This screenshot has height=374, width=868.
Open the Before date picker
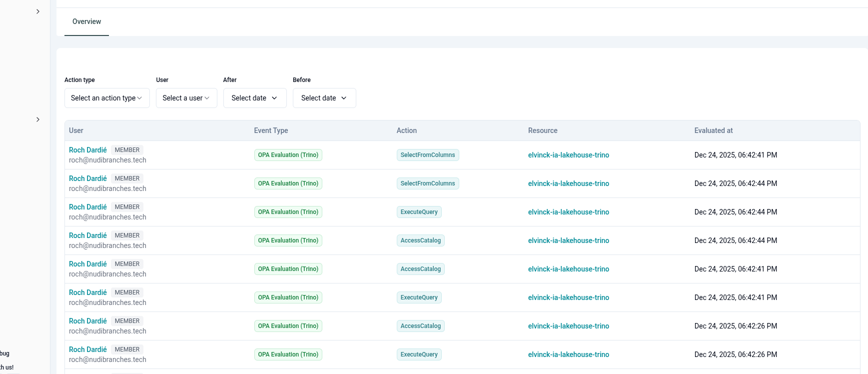pyautogui.click(x=324, y=98)
